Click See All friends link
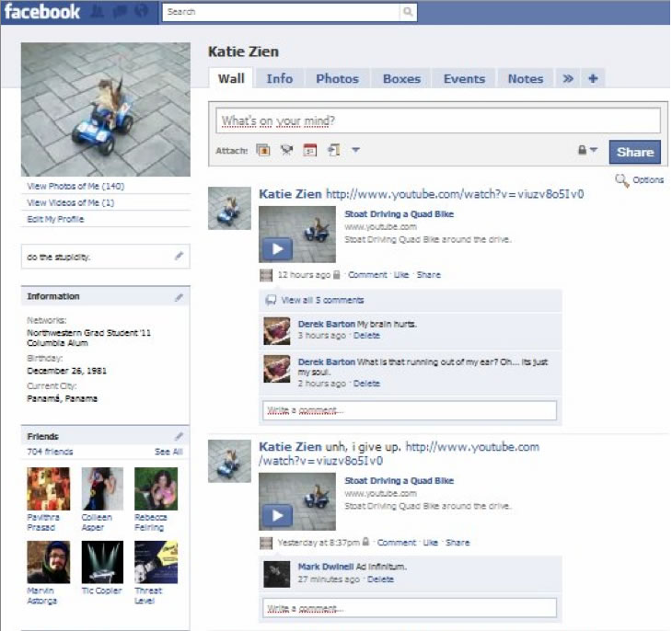Viewport: 672px width, 631px height. point(168,452)
